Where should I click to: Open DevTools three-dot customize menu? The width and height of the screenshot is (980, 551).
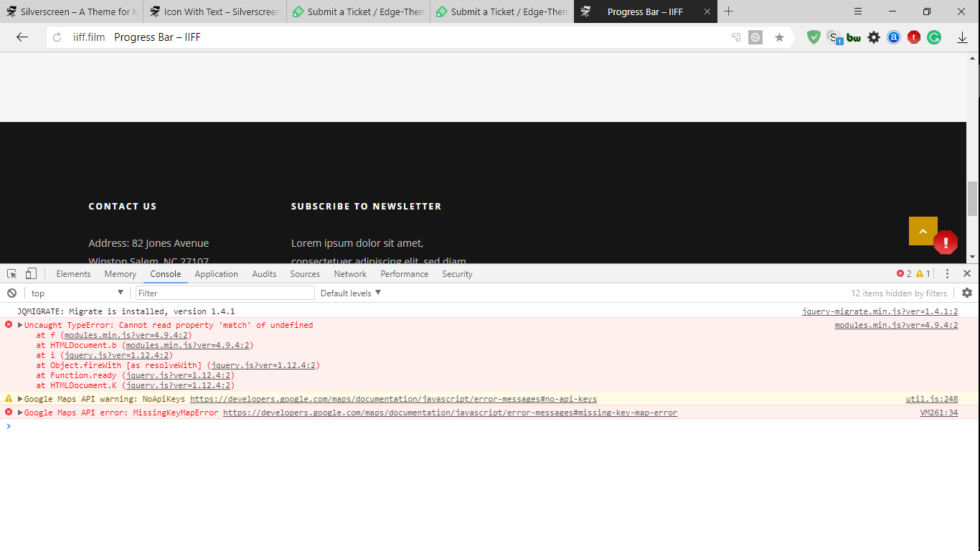click(x=947, y=273)
